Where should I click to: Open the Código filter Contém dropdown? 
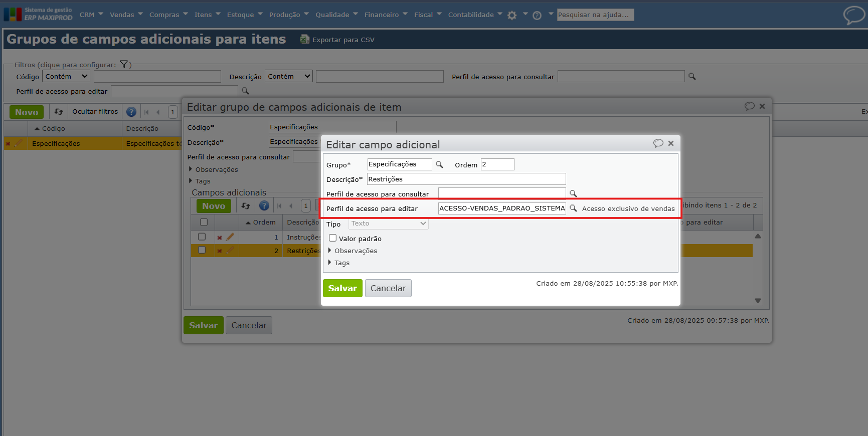click(x=66, y=76)
